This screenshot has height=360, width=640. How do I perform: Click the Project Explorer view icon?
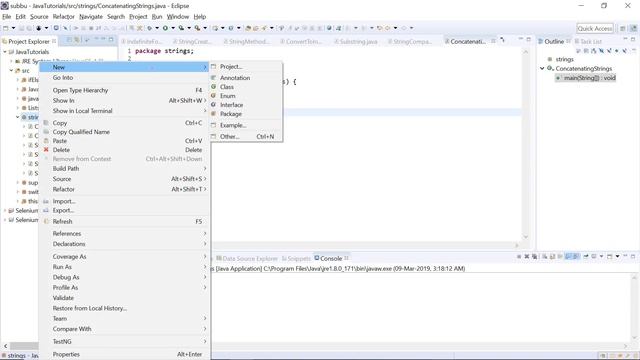tap(4, 41)
